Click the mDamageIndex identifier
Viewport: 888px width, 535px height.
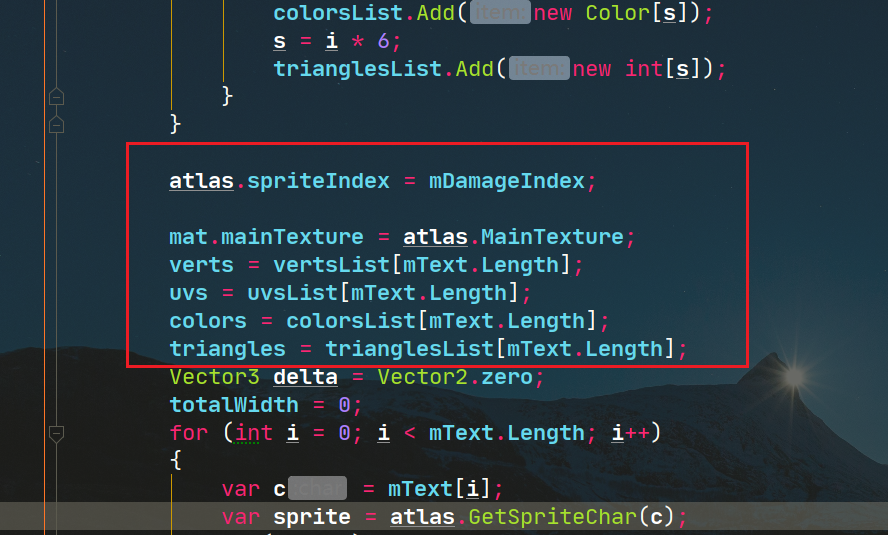point(507,181)
